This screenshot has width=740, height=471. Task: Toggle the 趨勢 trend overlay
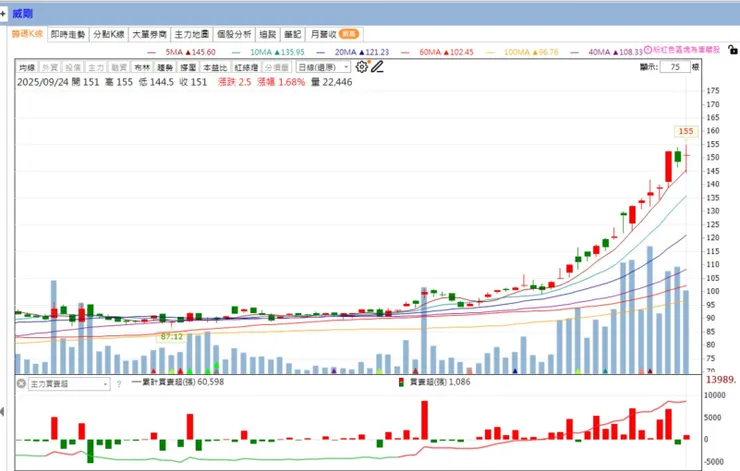[x=165, y=67]
